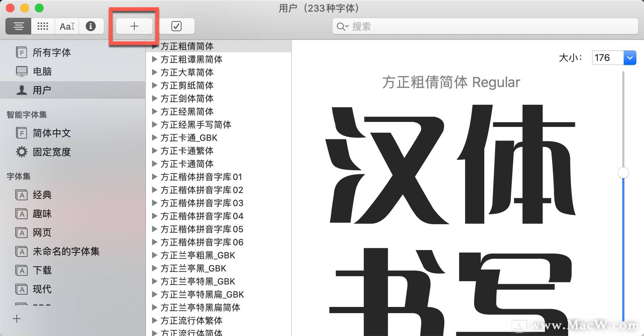Select the 用户 tab in the sidebar
Screen dimensions: 644x336
point(42,90)
